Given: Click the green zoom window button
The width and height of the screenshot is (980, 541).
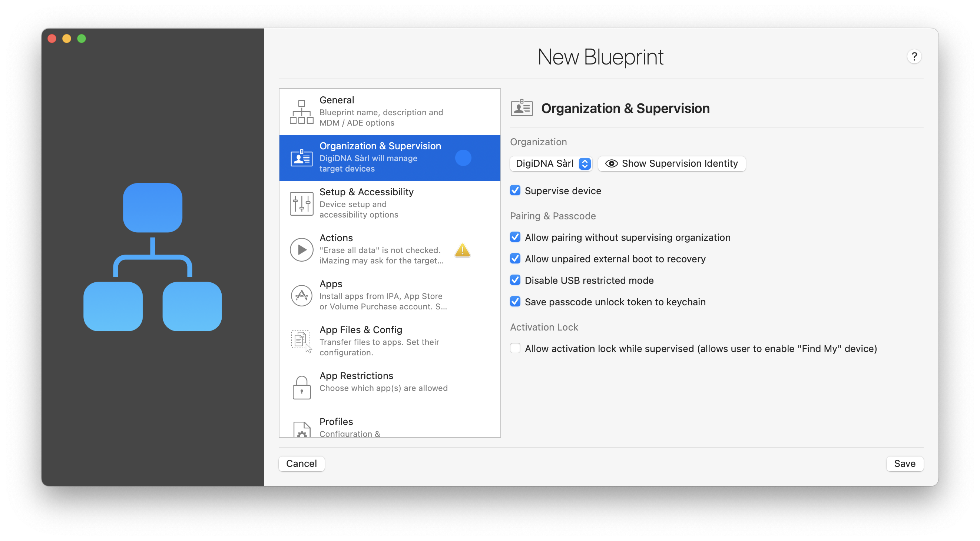Looking at the screenshot, I should click(x=82, y=39).
